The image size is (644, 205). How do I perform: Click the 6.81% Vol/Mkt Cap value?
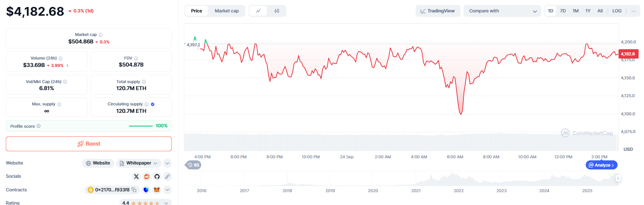click(47, 88)
